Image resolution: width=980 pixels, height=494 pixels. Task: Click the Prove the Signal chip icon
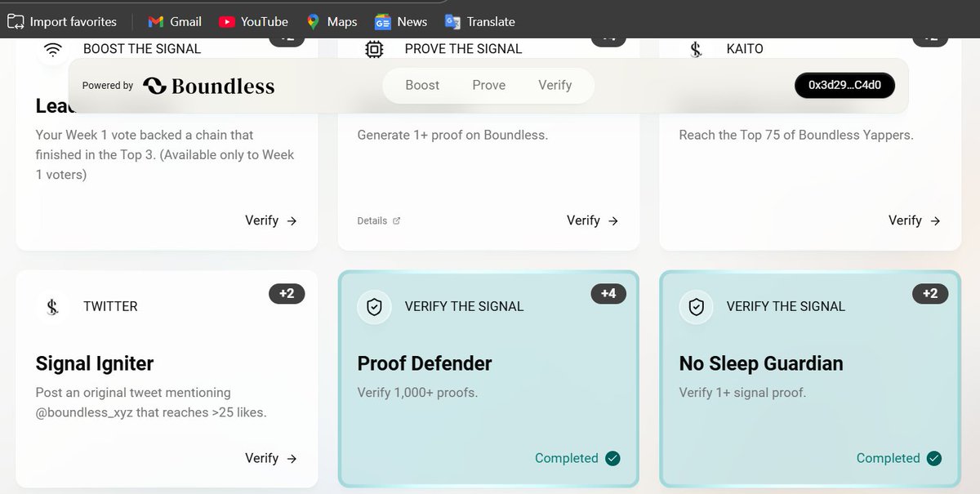point(374,49)
